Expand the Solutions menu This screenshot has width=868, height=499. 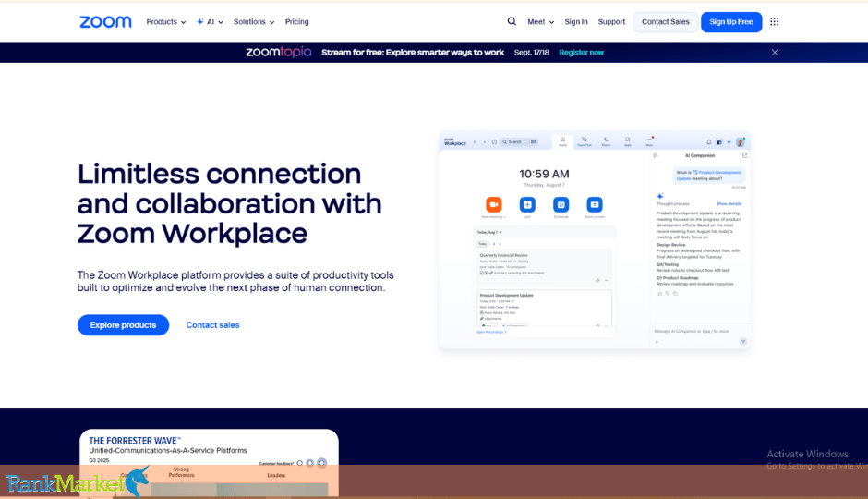(x=254, y=21)
